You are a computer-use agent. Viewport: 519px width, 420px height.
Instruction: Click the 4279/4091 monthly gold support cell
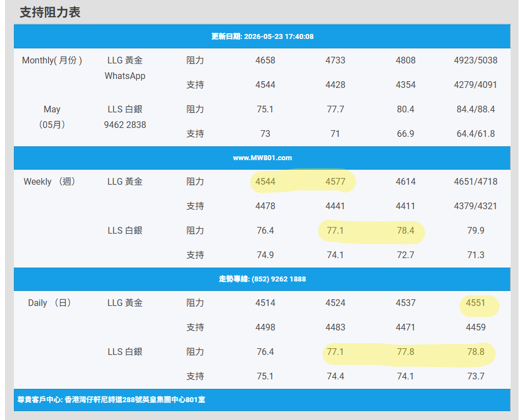[476, 85]
